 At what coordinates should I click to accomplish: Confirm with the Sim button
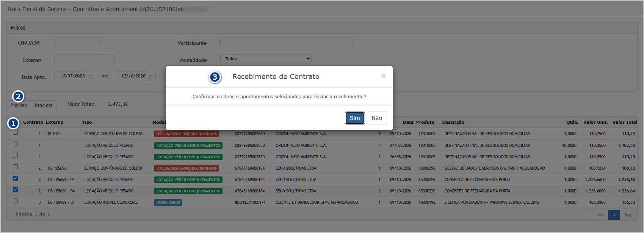[355, 118]
